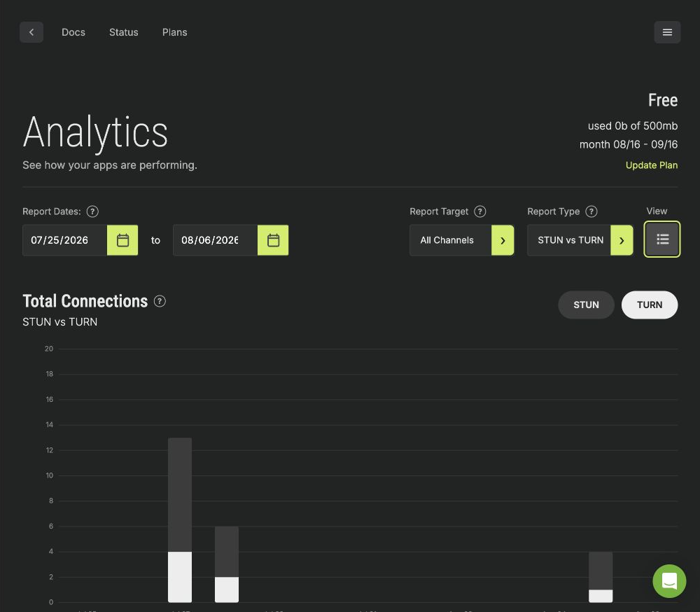Toggle the STUN series

[x=586, y=305]
